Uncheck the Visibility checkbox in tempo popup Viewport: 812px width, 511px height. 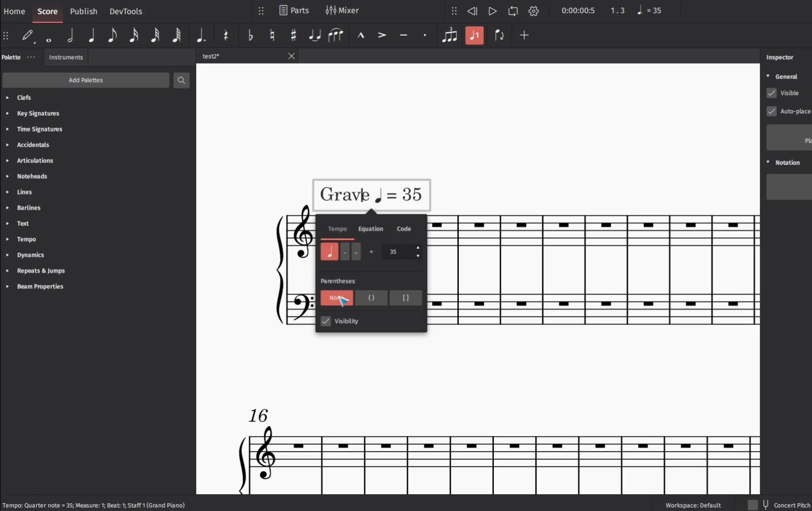pos(326,321)
